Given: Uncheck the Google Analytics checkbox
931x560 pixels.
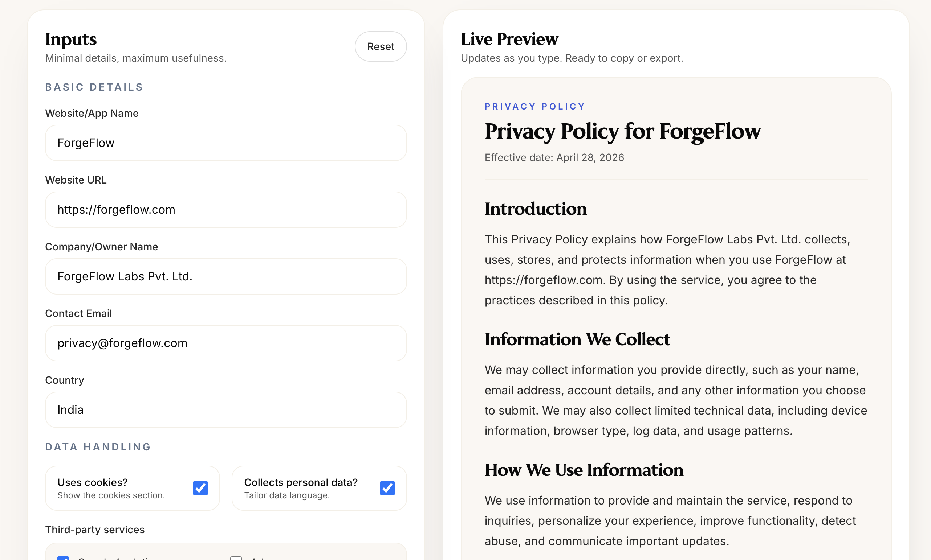Looking at the screenshot, I should pos(64,559).
